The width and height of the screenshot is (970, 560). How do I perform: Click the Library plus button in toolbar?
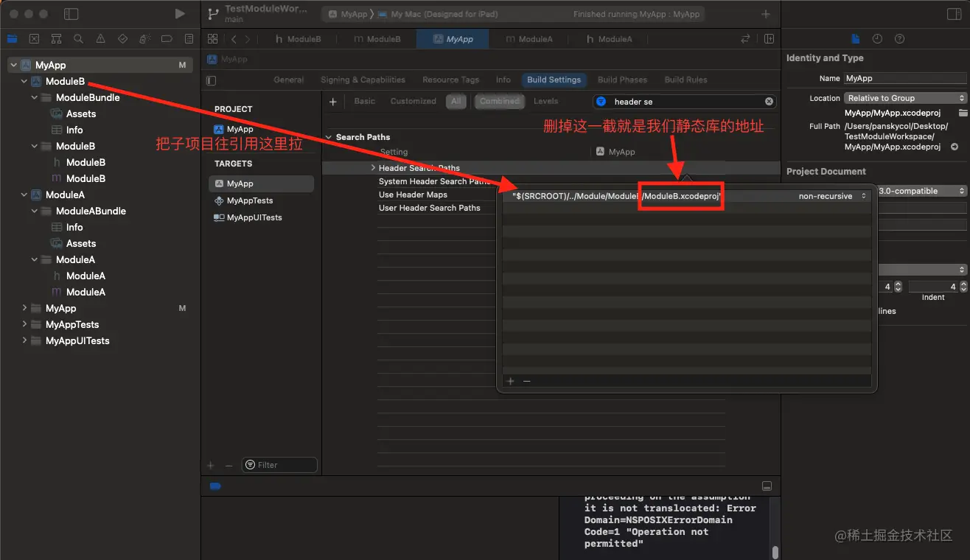tap(766, 14)
